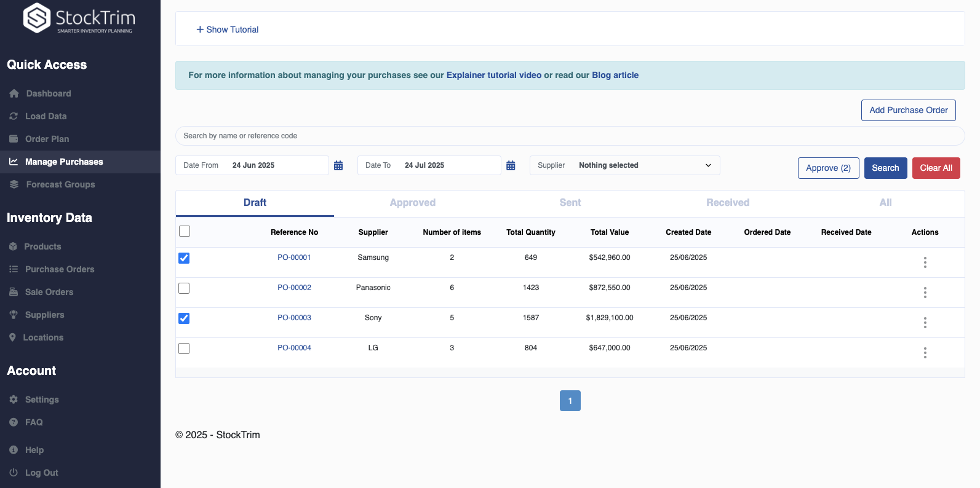Screen dimensions: 980x488
Task: Click the Settings gear icon
Action: tap(14, 399)
